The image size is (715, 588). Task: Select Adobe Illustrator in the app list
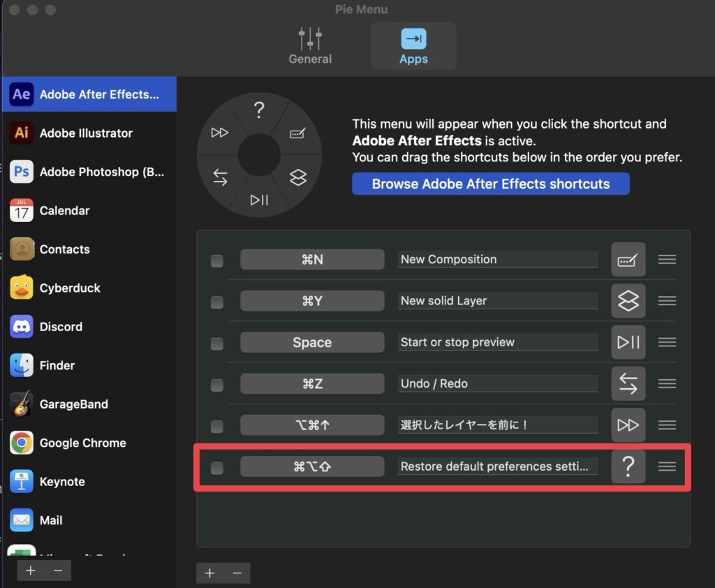point(89,133)
